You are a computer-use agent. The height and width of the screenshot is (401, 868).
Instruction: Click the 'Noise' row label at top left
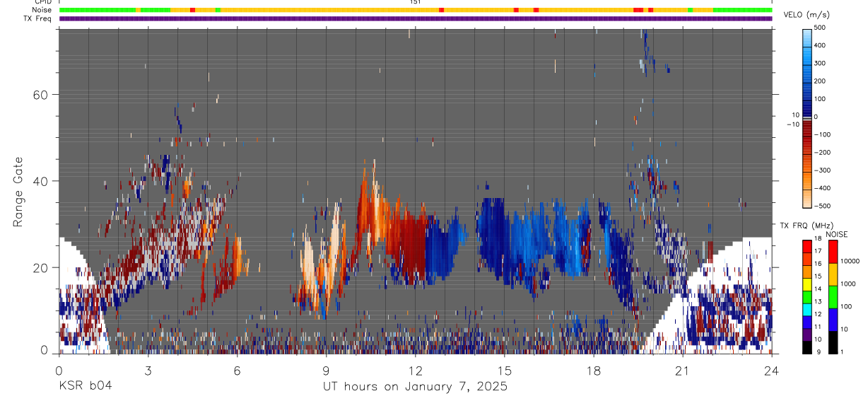[x=42, y=10]
